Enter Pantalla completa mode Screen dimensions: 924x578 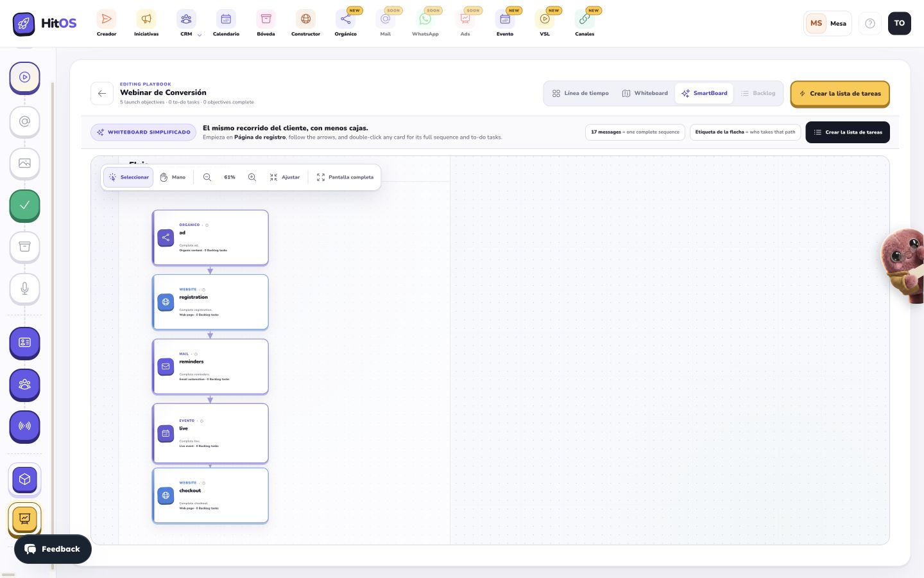(345, 177)
